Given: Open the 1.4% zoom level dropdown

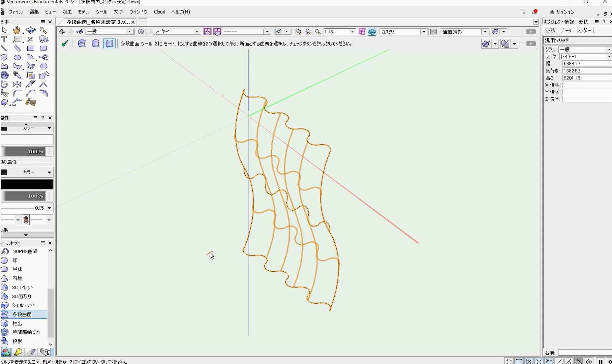Looking at the screenshot, I should point(353,32).
